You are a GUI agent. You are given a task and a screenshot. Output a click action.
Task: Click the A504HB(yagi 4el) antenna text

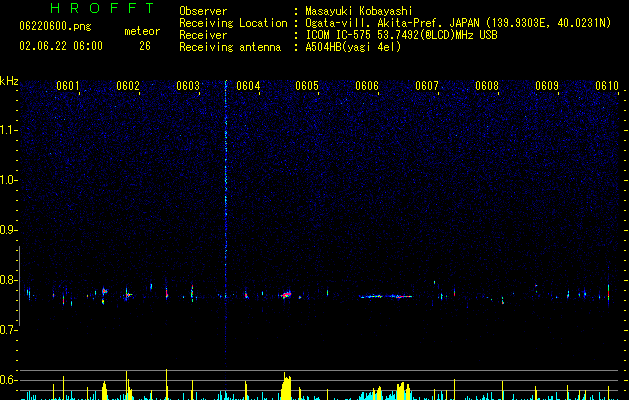(353, 47)
